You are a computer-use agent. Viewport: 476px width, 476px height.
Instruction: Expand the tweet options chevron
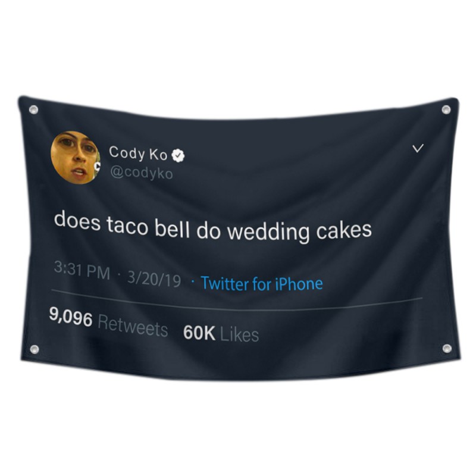pos(418,148)
